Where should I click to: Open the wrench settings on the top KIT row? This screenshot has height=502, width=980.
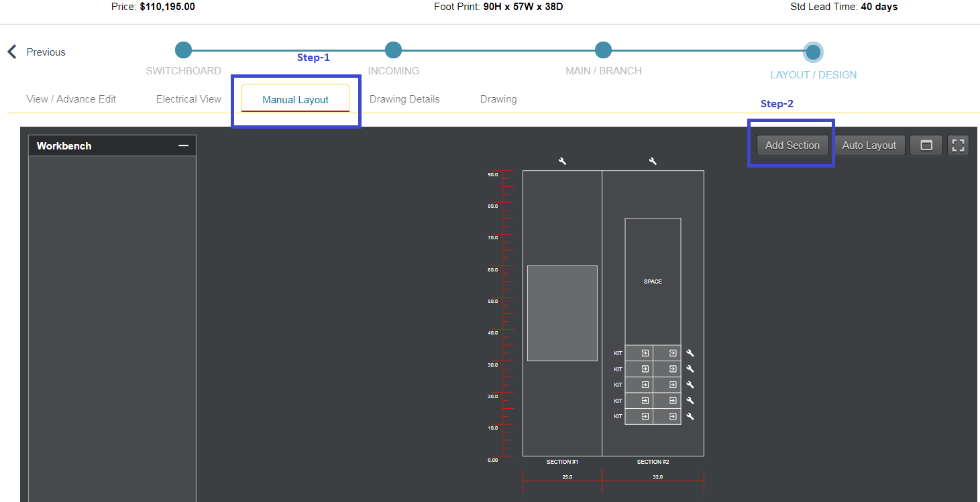click(690, 353)
